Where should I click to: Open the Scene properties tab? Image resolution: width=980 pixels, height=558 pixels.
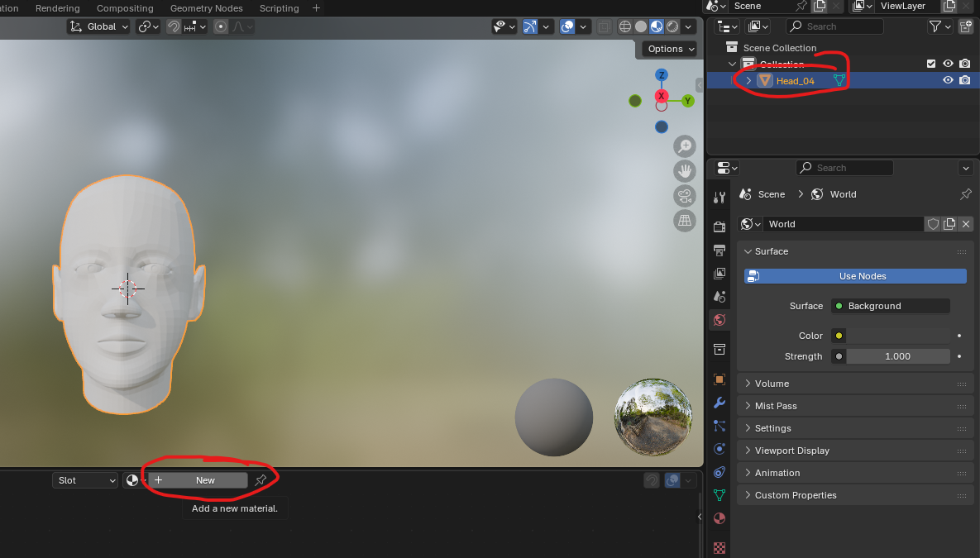(x=719, y=297)
